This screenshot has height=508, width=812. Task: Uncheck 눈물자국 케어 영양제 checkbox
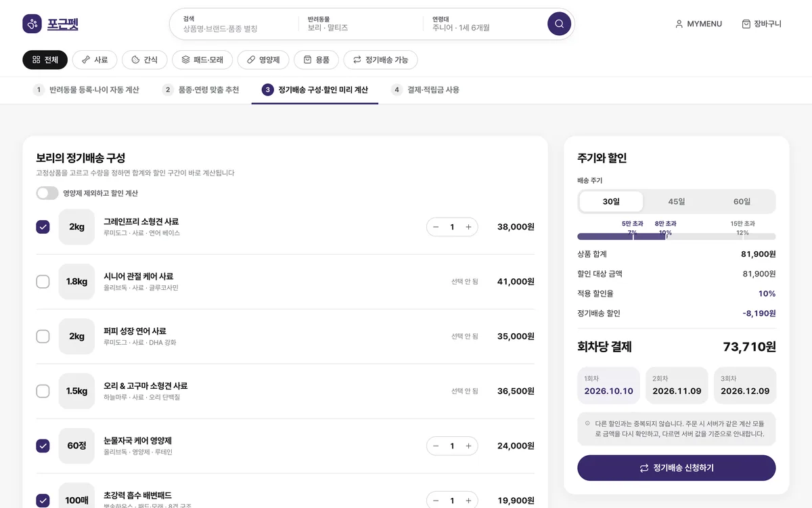click(43, 446)
